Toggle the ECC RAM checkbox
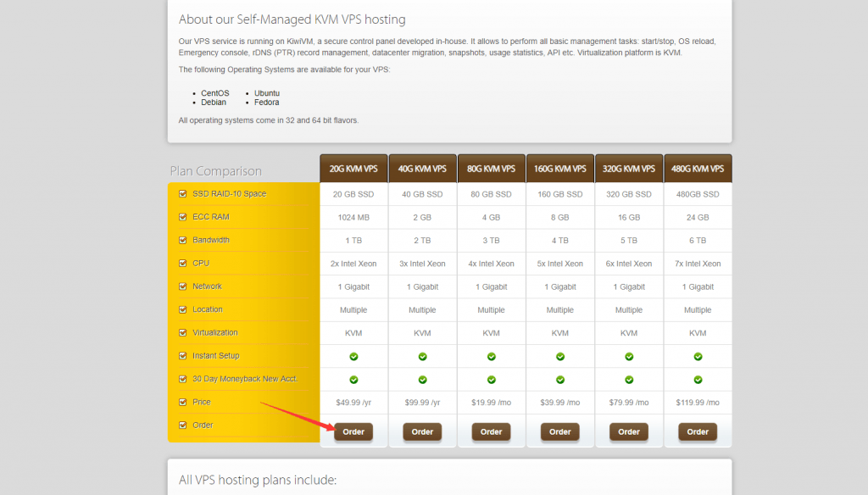 click(182, 217)
